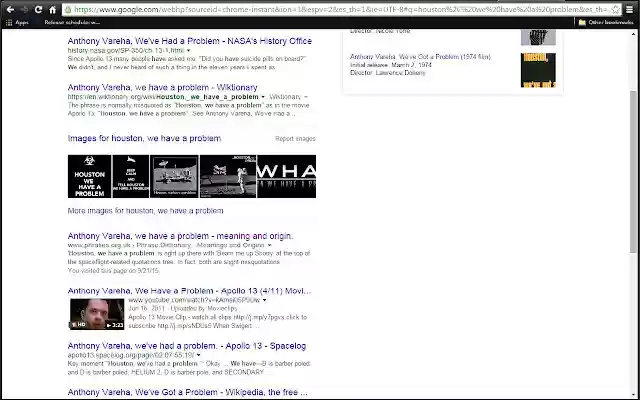The width and height of the screenshot is (640, 400).
Task: Play the Apollo 13 movie clip thumbnail
Action: (x=97, y=314)
